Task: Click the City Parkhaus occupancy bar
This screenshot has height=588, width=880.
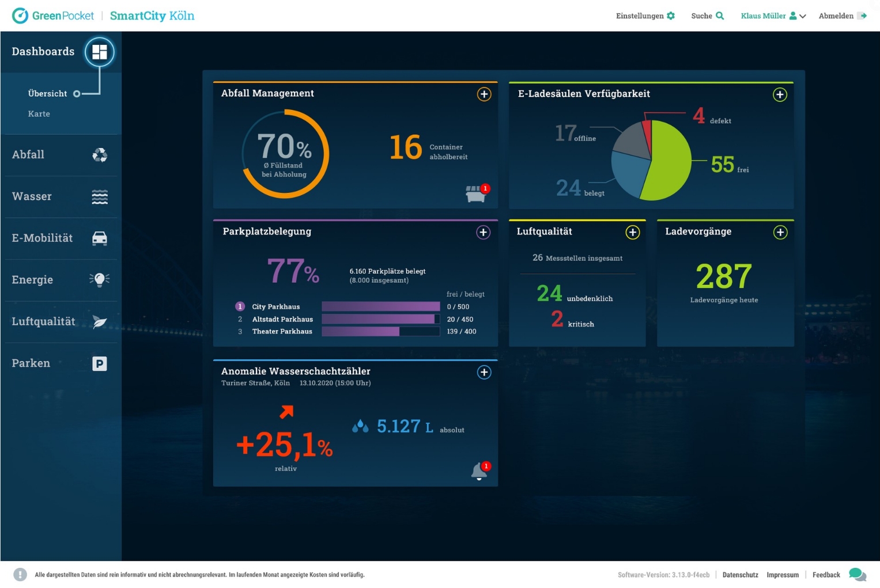Action: pyautogui.click(x=380, y=306)
